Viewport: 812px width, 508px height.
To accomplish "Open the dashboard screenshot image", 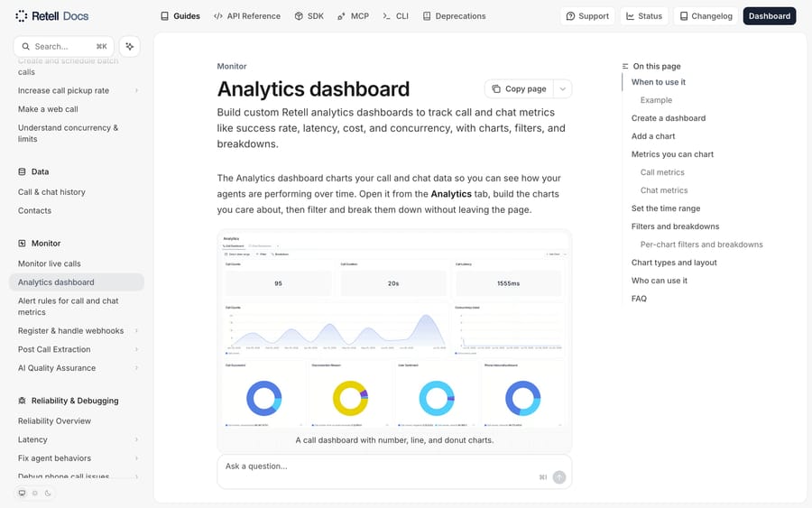I will pyautogui.click(x=394, y=330).
